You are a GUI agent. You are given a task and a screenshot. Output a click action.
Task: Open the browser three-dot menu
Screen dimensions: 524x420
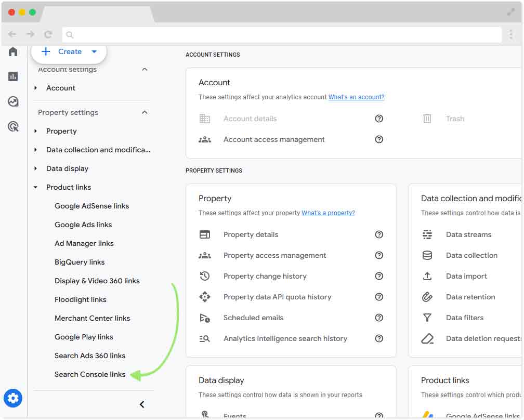(510, 34)
